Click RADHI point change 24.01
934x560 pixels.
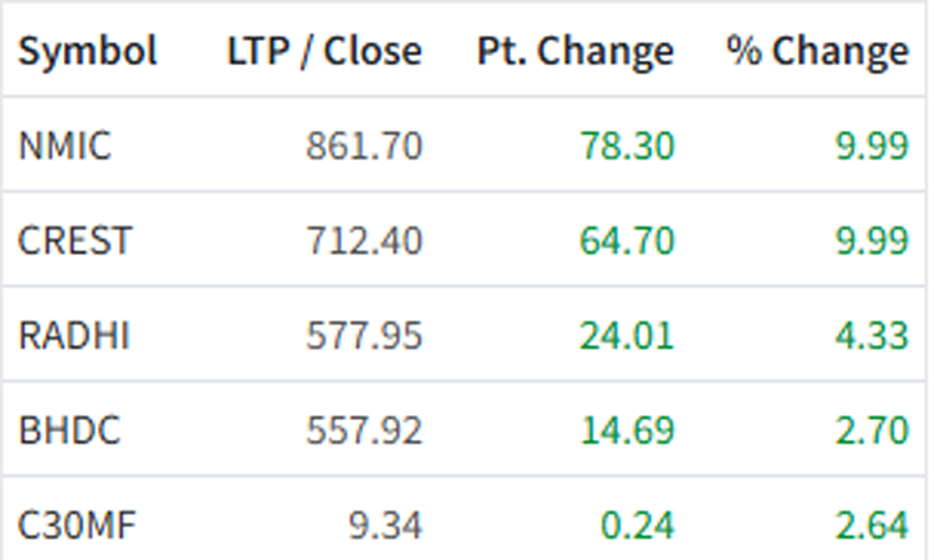click(627, 335)
